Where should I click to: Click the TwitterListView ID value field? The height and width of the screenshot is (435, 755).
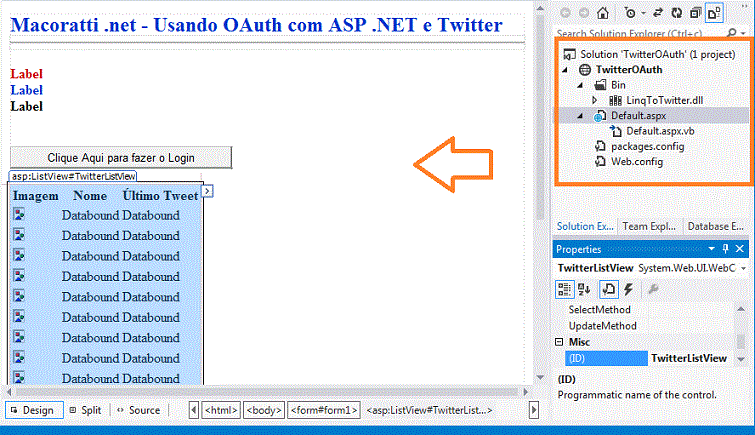point(689,358)
